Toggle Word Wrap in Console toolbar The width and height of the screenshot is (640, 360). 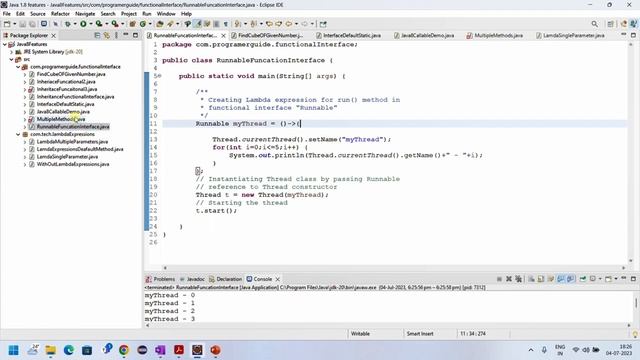tap(551, 279)
